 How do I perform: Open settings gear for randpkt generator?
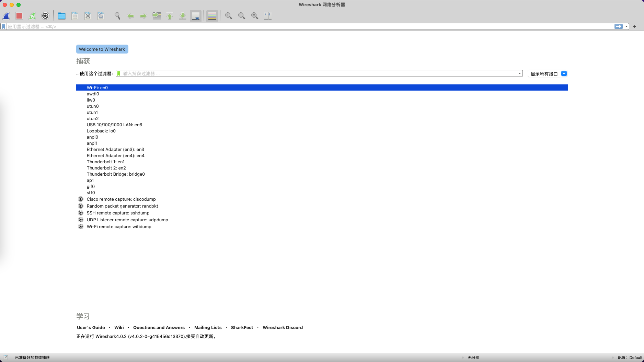81,206
